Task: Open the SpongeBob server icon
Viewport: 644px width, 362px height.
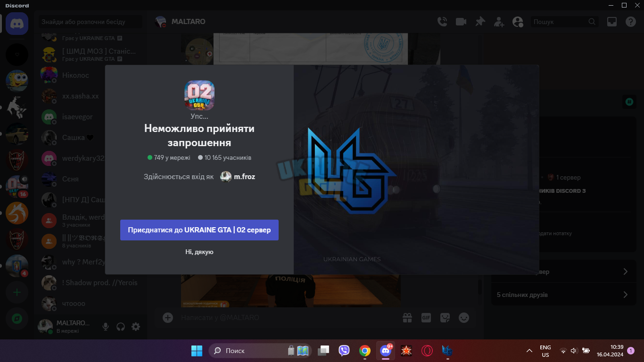Action: [17, 80]
